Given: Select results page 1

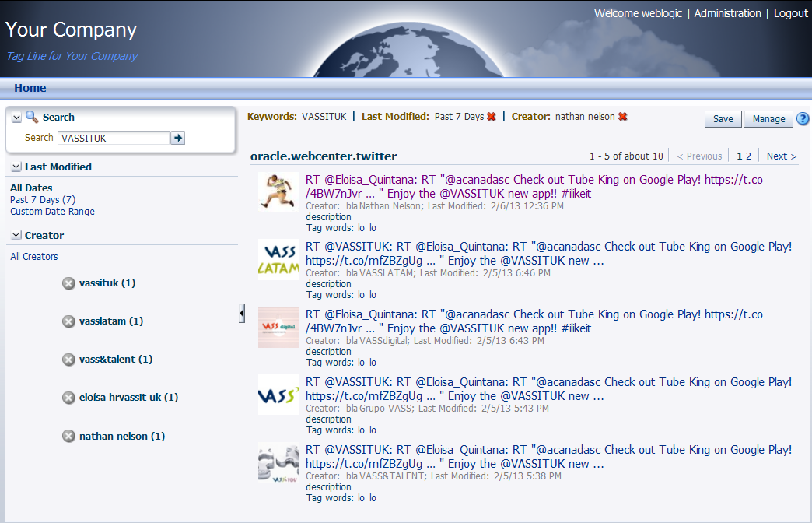Looking at the screenshot, I should [x=740, y=156].
